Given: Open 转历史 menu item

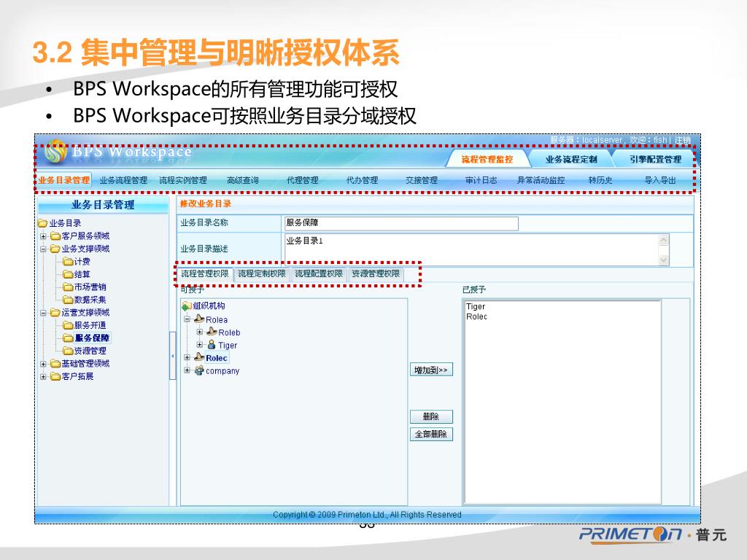Looking at the screenshot, I should 600,180.
